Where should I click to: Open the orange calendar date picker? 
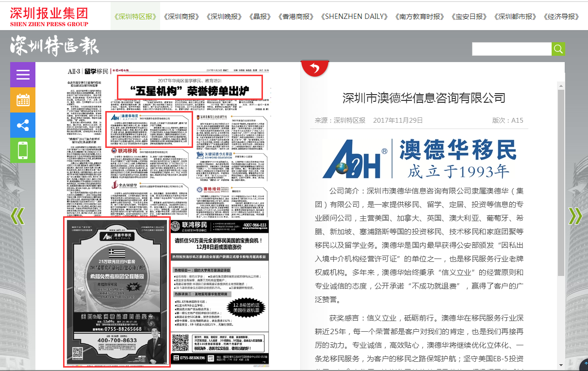click(23, 100)
